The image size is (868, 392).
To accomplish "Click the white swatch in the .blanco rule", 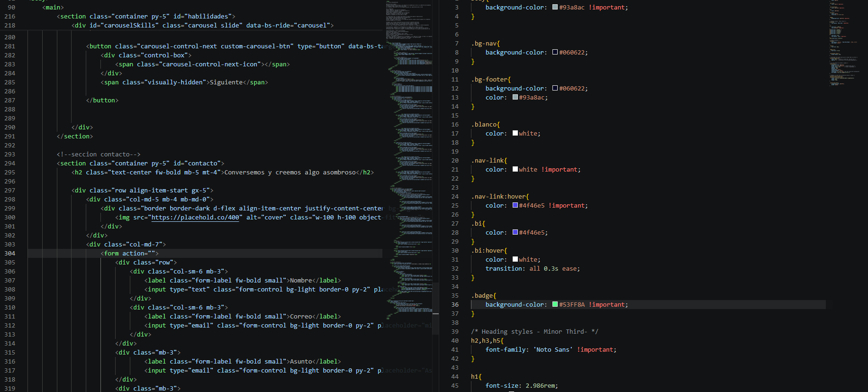I will tap(515, 133).
